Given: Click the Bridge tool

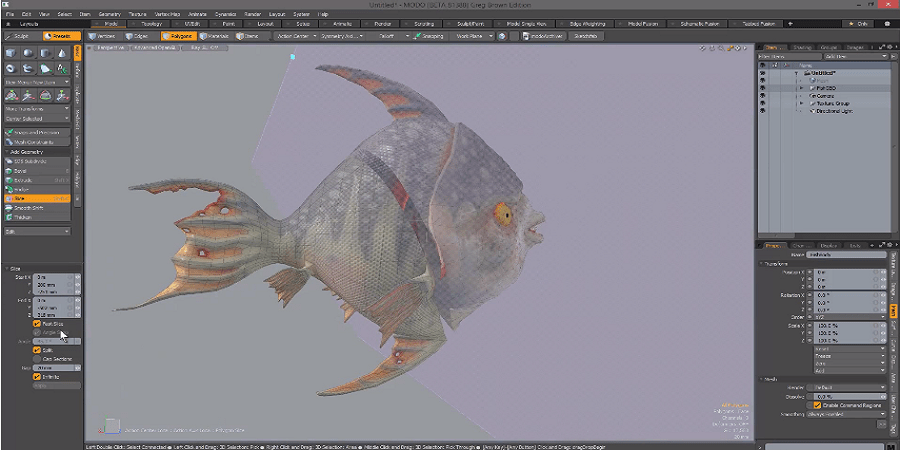Looking at the screenshot, I should (x=37, y=189).
